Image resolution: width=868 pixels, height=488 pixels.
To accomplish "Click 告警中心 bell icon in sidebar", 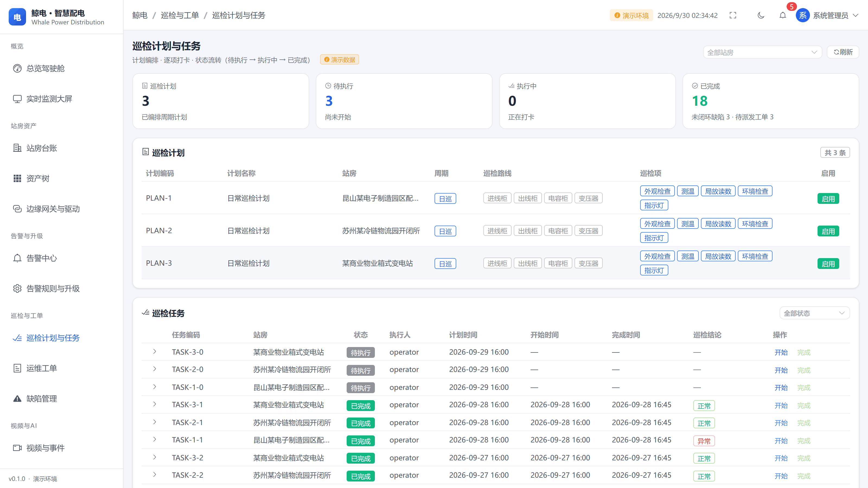I will (x=17, y=258).
